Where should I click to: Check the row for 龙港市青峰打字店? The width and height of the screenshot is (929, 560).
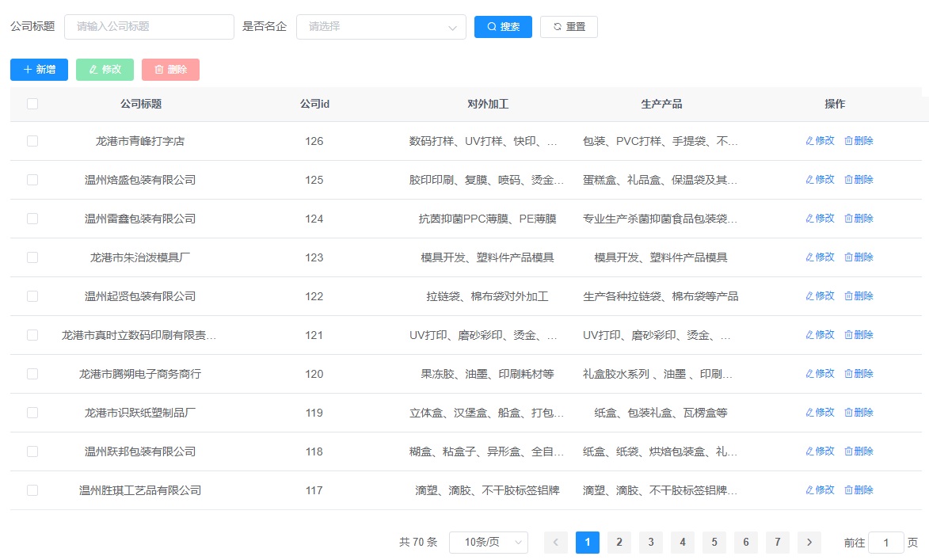pyautogui.click(x=32, y=141)
